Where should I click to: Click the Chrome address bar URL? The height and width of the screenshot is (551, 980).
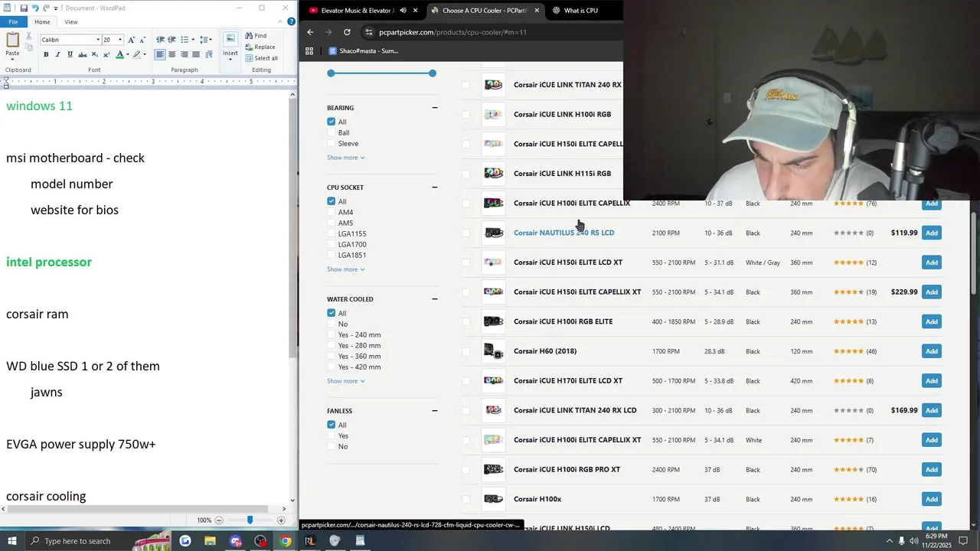pos(452,32)
